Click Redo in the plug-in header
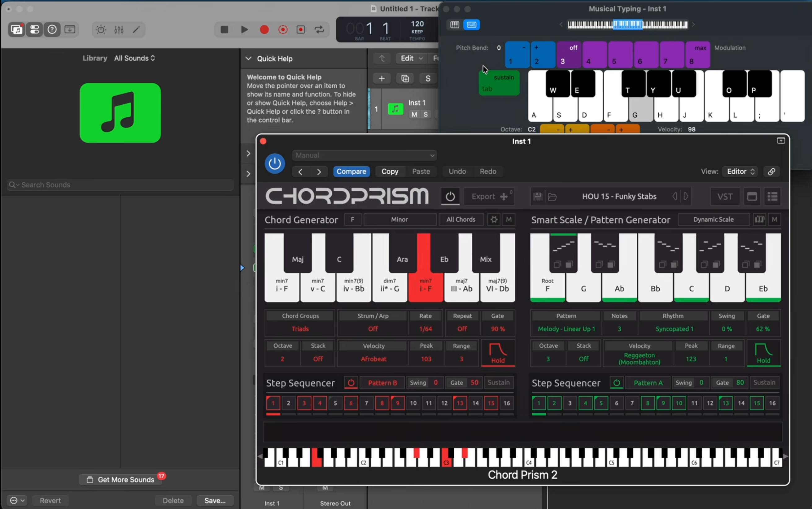The width and height of the screenshot is (812, 509). pyautogui.click(x=488, y=172)
